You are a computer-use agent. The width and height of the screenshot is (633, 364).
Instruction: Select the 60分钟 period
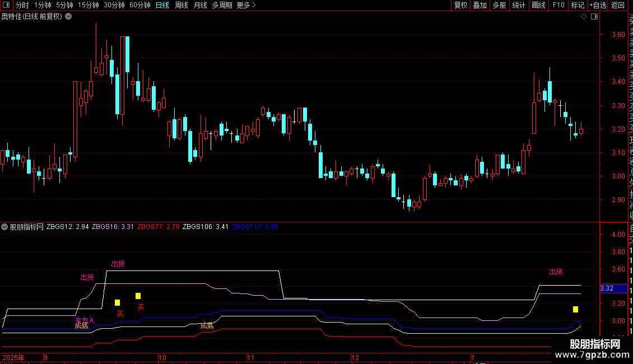[139, 5]
